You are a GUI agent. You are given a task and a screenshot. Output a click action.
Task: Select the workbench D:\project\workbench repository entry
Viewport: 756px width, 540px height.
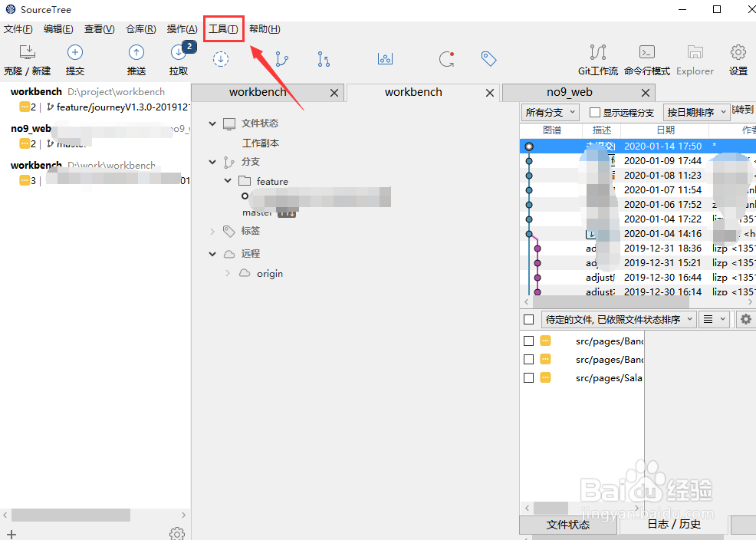pos(96,99)
